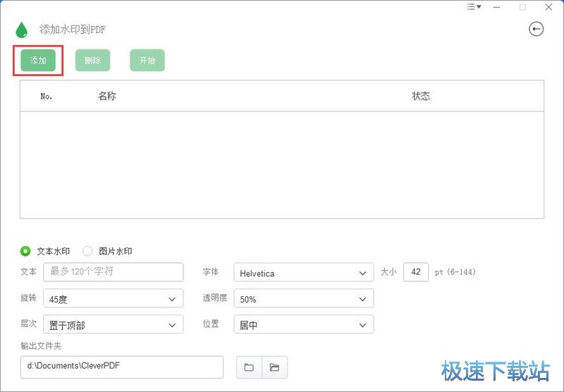The image size is (564, 392).
Task: Open the output folder icon
Action: [274, 367]
